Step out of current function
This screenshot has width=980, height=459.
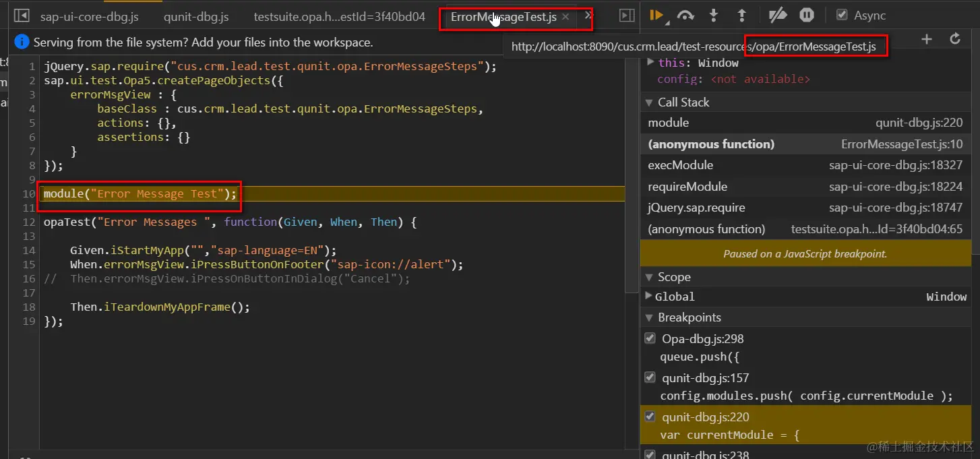[x=741, y=16]
